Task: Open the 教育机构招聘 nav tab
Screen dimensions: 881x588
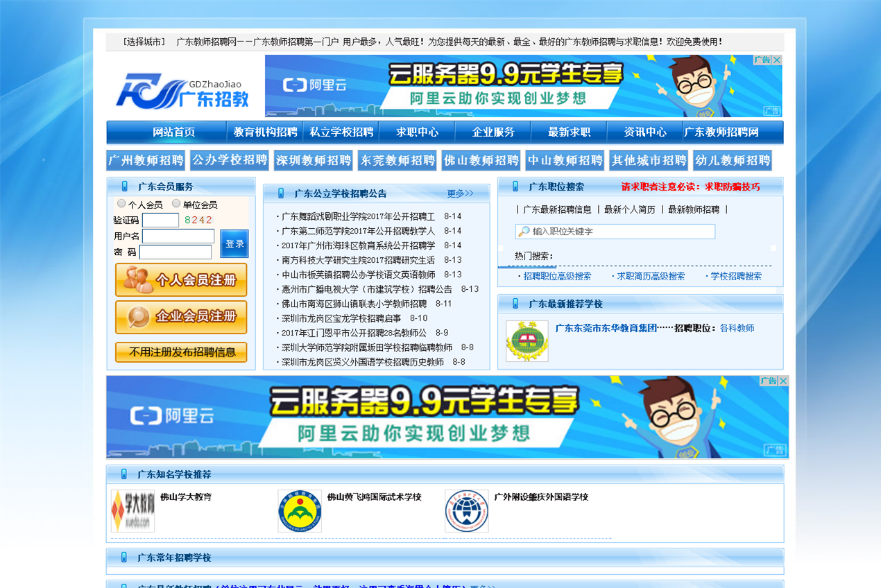Action: tap(265, 132)
